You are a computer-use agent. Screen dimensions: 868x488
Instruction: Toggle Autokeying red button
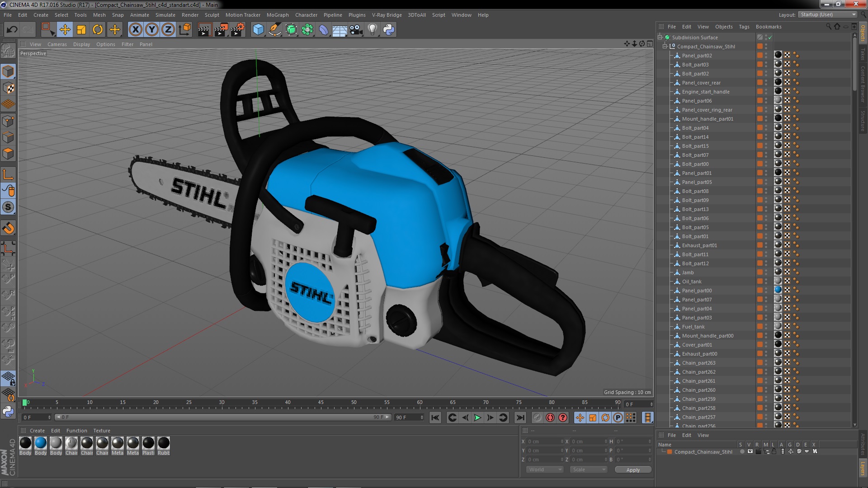tap(550, 418)
